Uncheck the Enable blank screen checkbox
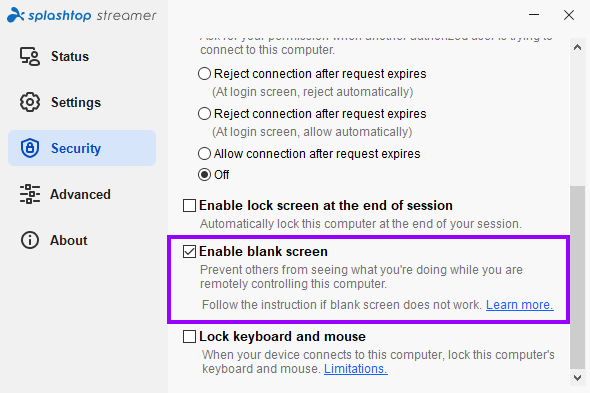 pyautogui.click(x=189, y=251)
